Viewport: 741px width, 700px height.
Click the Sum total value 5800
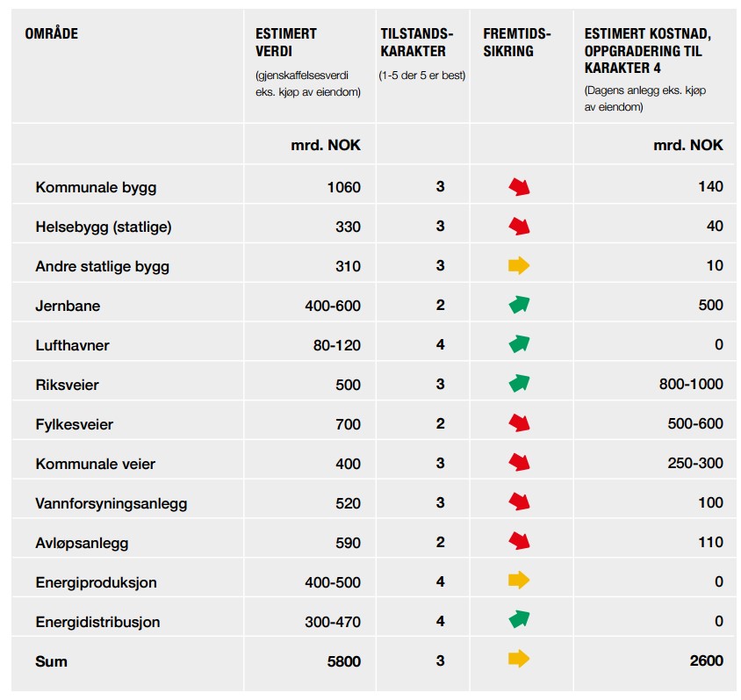[344, 660]
